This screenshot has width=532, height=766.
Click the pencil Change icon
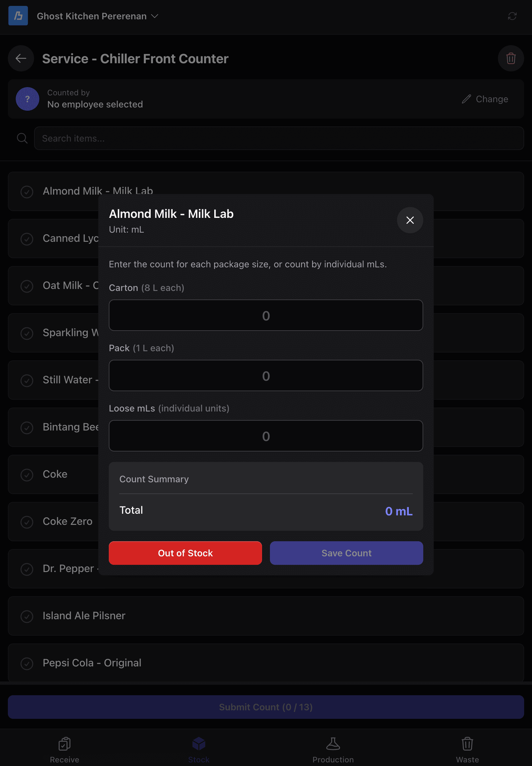(466, 99)
